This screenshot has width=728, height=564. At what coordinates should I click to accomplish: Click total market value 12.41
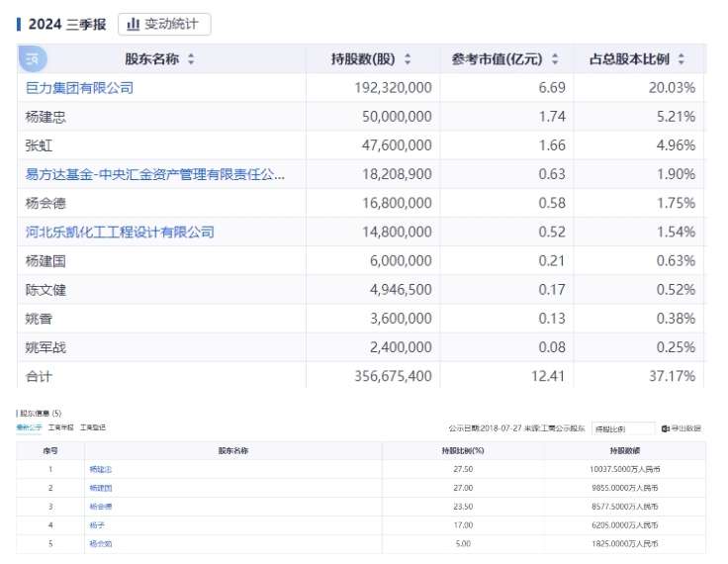pos(548,376)
